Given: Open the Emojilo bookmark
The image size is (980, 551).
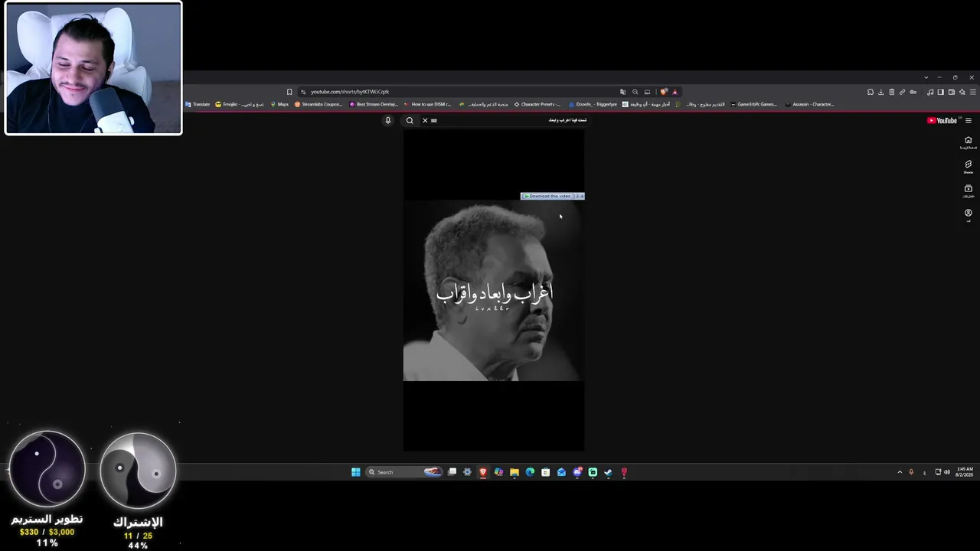Looking at the screenshot, I should 239,104.
